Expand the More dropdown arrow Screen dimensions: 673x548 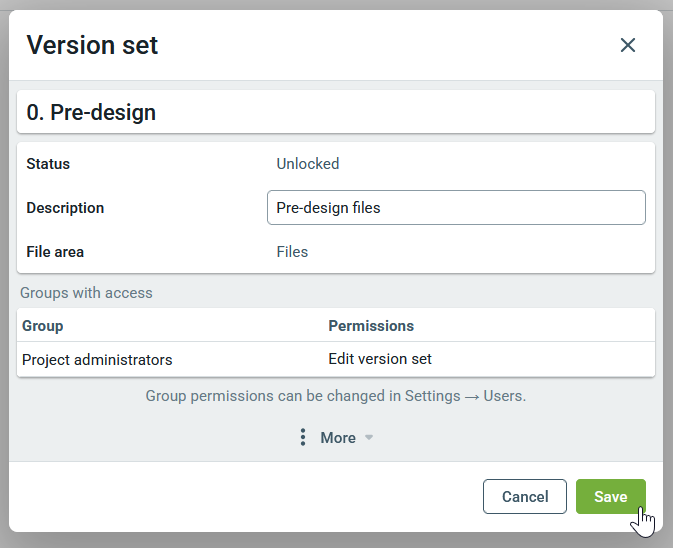369,438
